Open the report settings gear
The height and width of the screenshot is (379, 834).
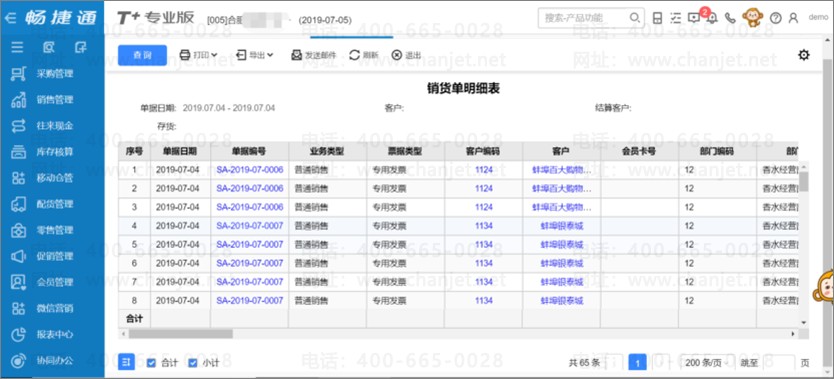pyautogui.click(x=804, y=55)
